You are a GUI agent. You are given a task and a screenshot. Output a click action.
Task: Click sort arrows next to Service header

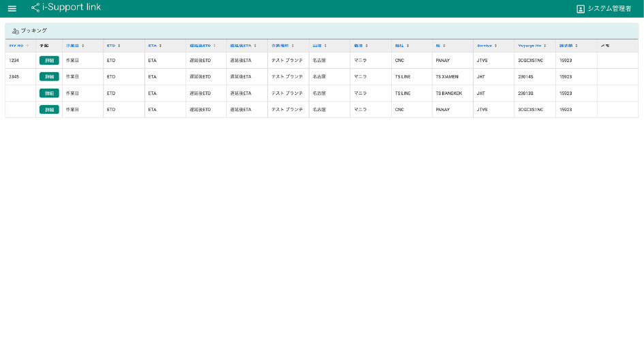pos(495,46)
